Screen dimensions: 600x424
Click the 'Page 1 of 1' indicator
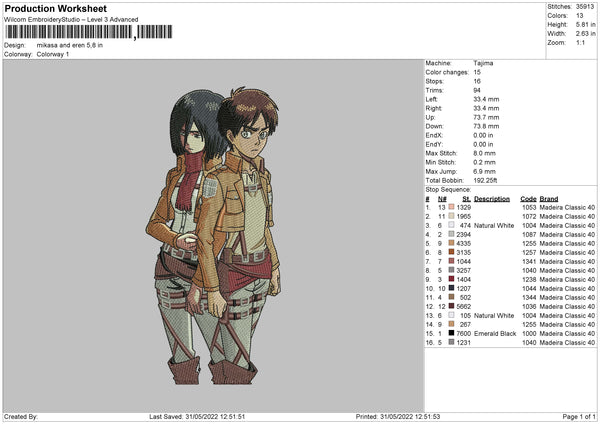[x=579, y=416]
